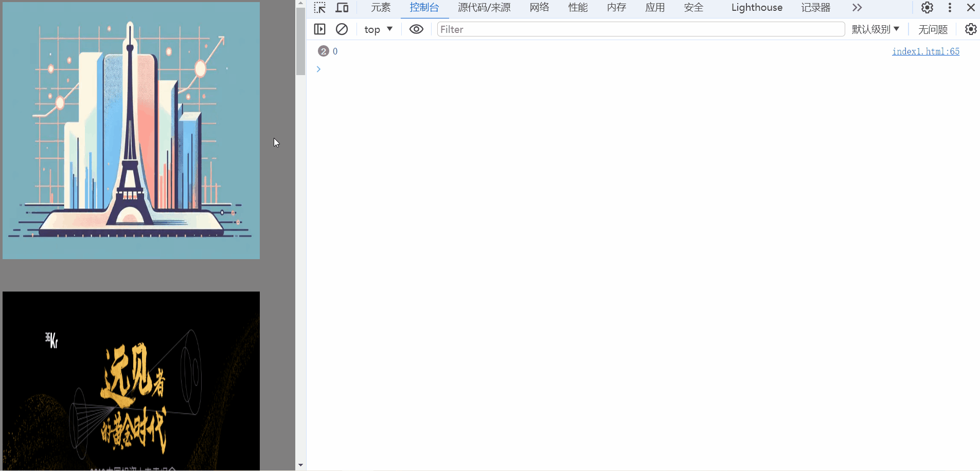The width and height of the screenshot is (980, 471).
Task: Expand the error badge showing 2 errors
Action: click(x=324, y=51)
